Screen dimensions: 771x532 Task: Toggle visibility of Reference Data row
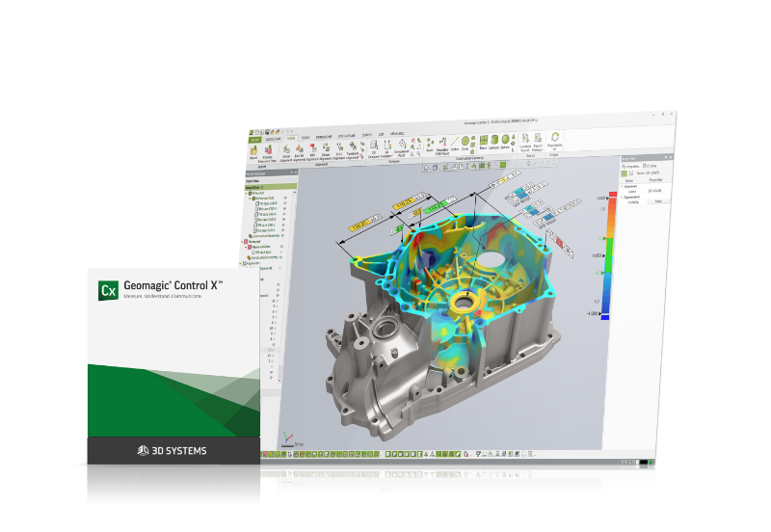285,198
